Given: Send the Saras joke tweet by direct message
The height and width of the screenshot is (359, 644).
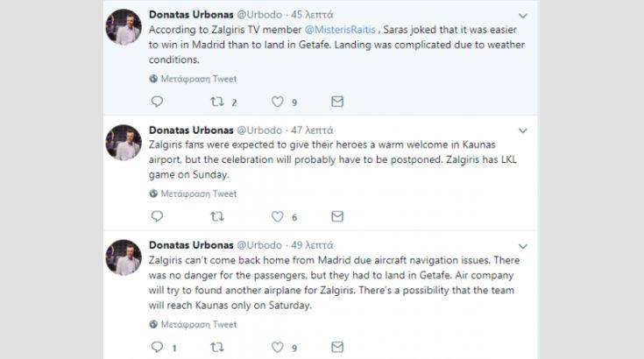Looking at the screenshot, I should (336, 102).
